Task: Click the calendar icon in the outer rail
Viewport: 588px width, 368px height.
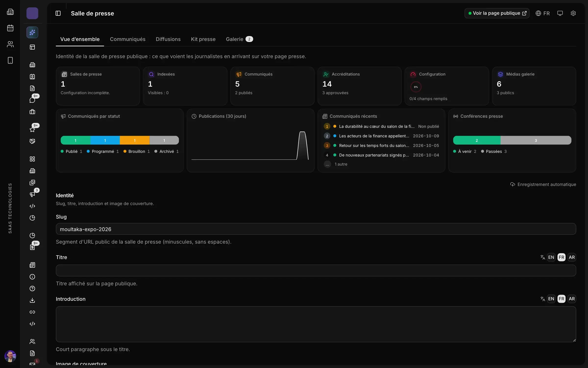Action: coord(10,28)
